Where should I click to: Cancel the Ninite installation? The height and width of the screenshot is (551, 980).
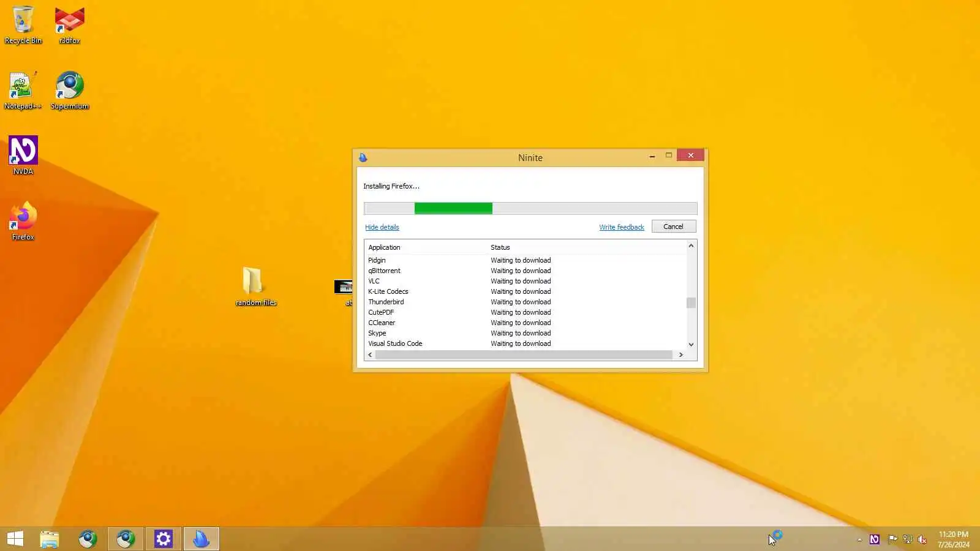click(x=674, y=227)
